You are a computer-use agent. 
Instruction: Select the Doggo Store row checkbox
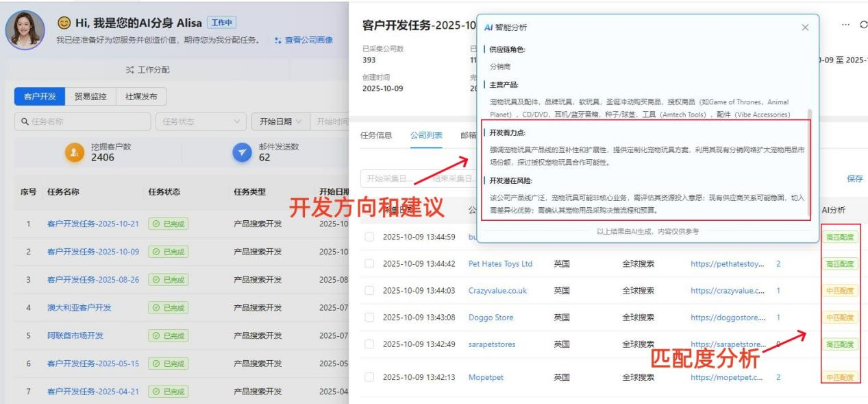coord(370,318)
